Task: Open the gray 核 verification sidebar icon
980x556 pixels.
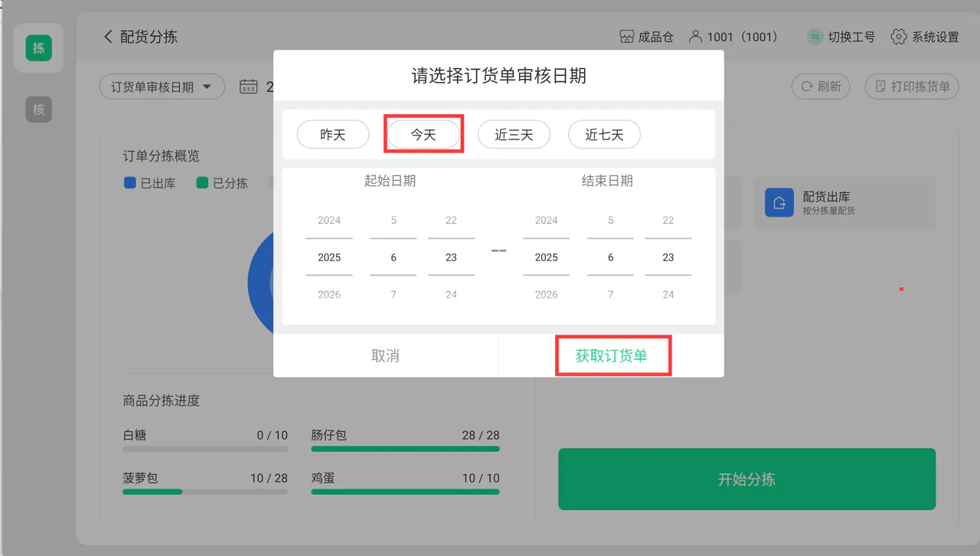Action: 38,110
